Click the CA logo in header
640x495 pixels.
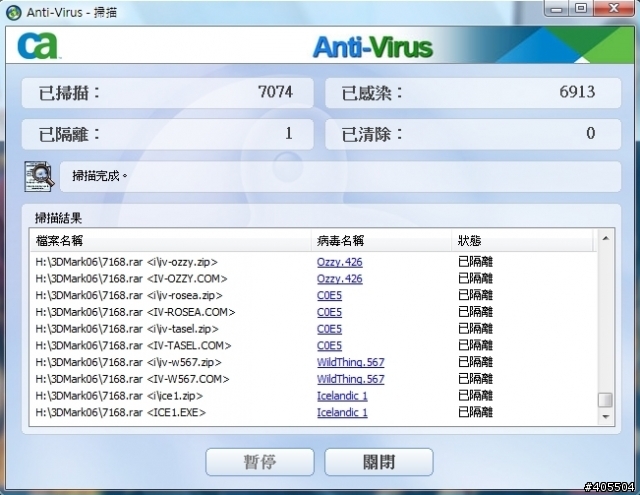(x=38, y=46)
